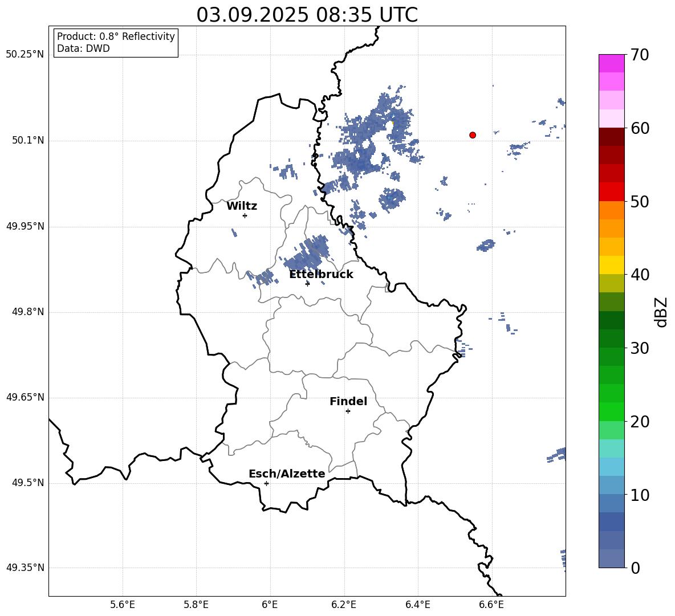Click the 40 value on colorbar
675x616 pixels.
pos(640,275)
